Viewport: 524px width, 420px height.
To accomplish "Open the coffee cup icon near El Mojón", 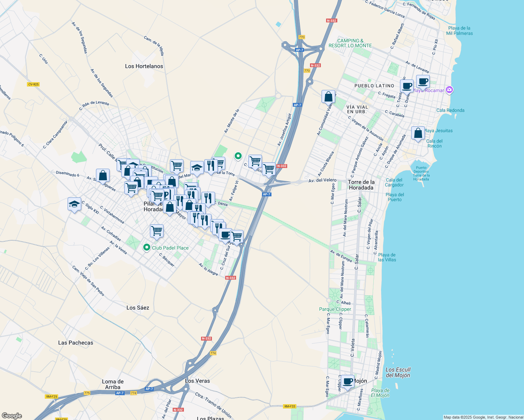I will pos(347,382).
